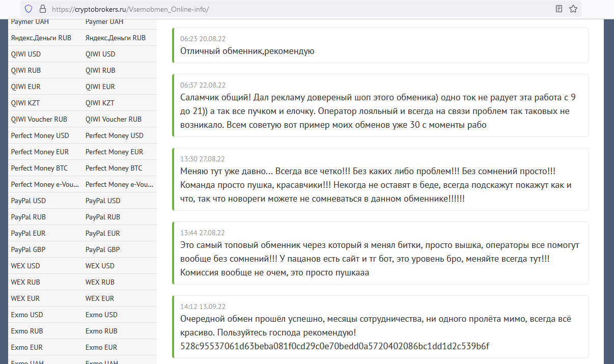The width and height of the screenshot is (614, 364).
Task: Click the cryptobrokers.ru URL address field
Action: pyautogui.click(x=255, y=9)
